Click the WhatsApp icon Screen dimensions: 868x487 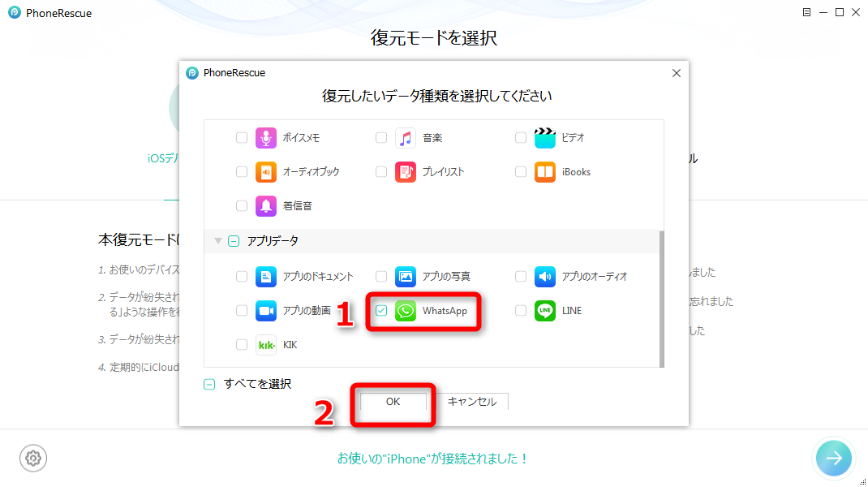[406, 311]
